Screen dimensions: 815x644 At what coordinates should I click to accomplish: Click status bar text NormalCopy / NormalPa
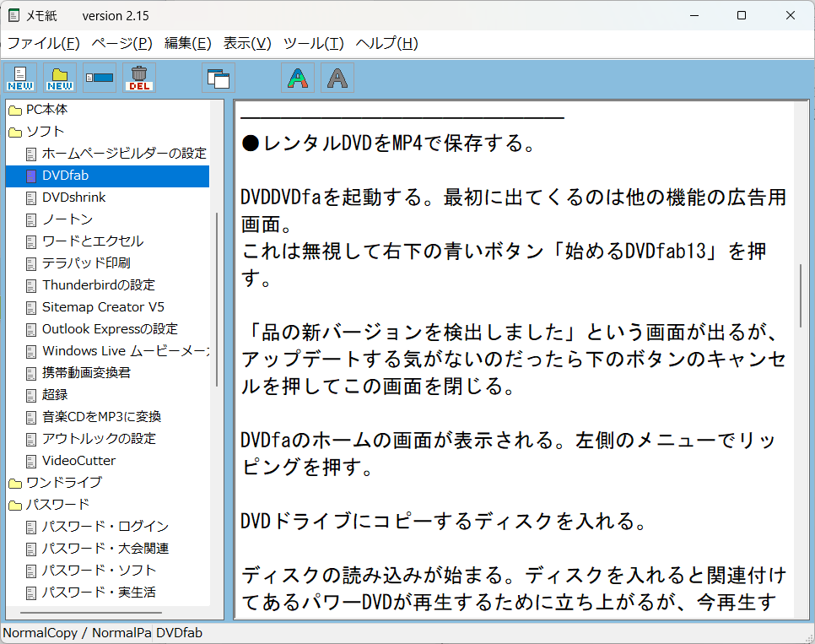[77, 632]
